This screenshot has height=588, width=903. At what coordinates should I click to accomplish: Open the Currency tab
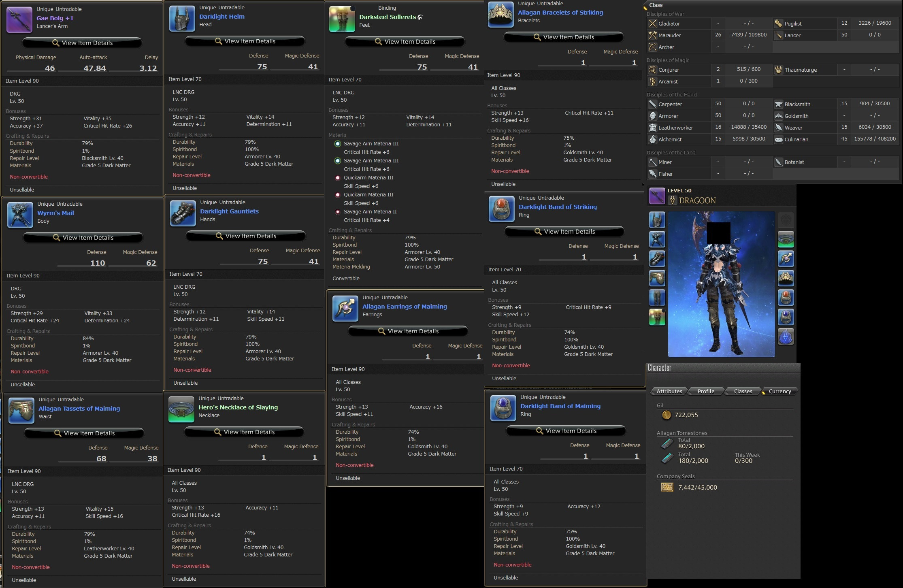[x=780, y=391]
